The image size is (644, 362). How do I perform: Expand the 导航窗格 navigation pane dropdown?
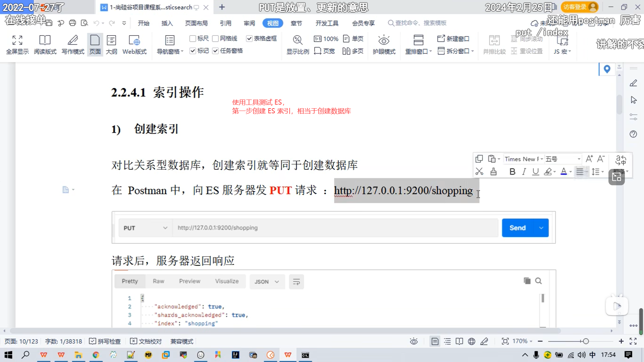click(182, 52)
